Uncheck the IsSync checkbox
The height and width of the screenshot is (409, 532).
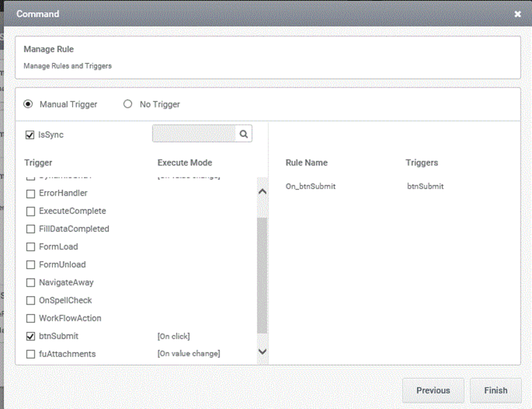tap(30, 135)
